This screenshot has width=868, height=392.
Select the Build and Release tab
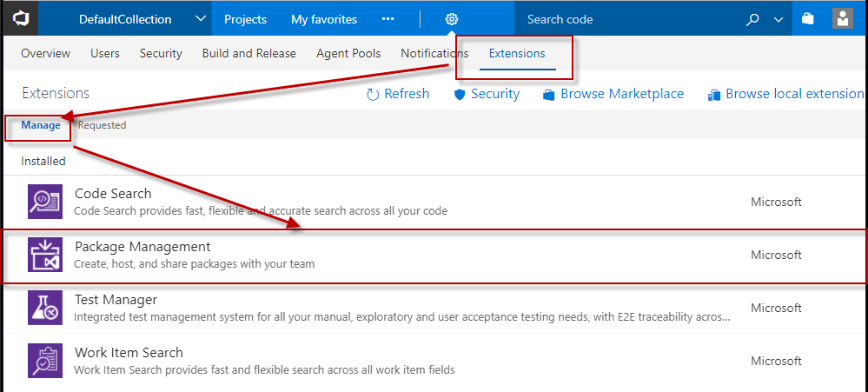[248, 54]
